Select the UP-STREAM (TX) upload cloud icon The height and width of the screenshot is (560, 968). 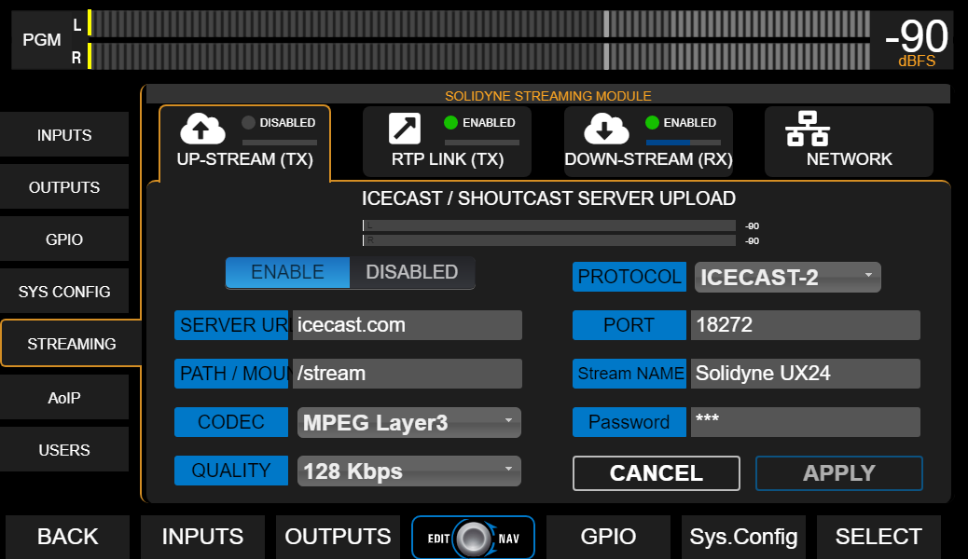click(x=203, y=128)
